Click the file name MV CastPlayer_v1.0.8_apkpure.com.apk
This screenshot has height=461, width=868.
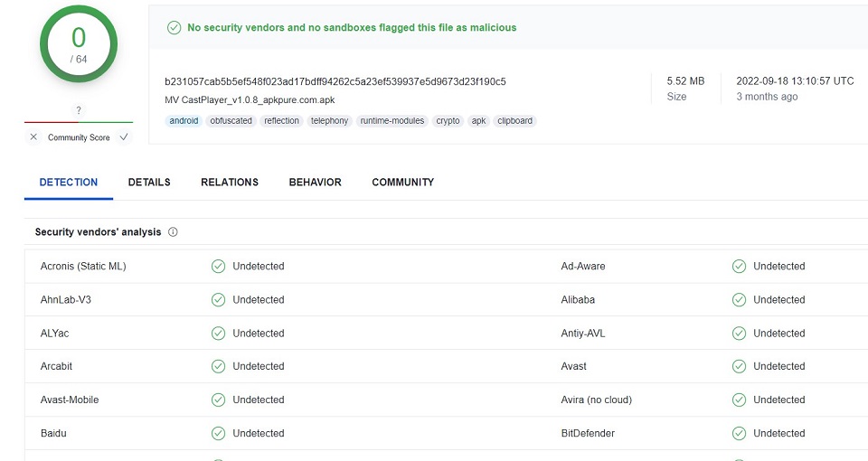[x=250, y=100]
